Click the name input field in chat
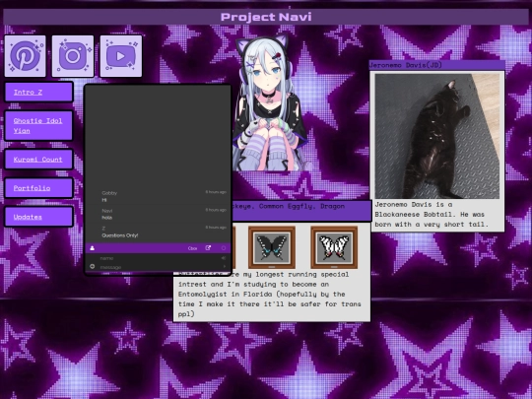 click(160, 258)
